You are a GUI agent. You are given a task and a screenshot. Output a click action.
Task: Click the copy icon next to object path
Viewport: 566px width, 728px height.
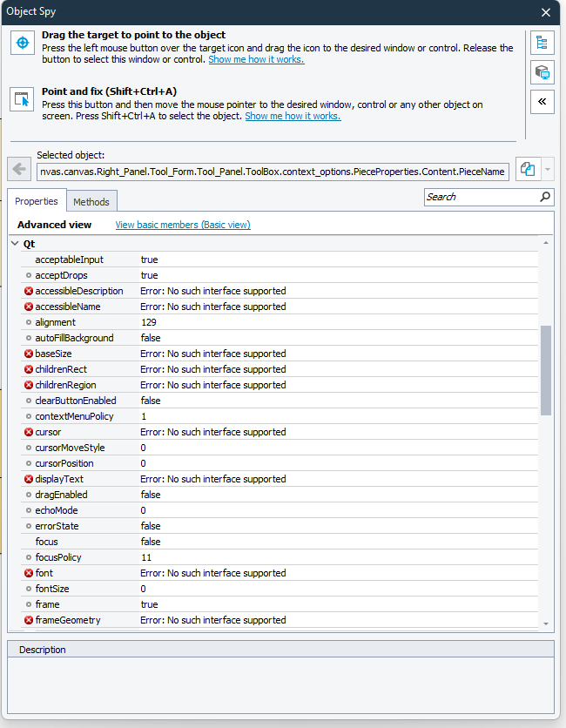click(527, 170)
